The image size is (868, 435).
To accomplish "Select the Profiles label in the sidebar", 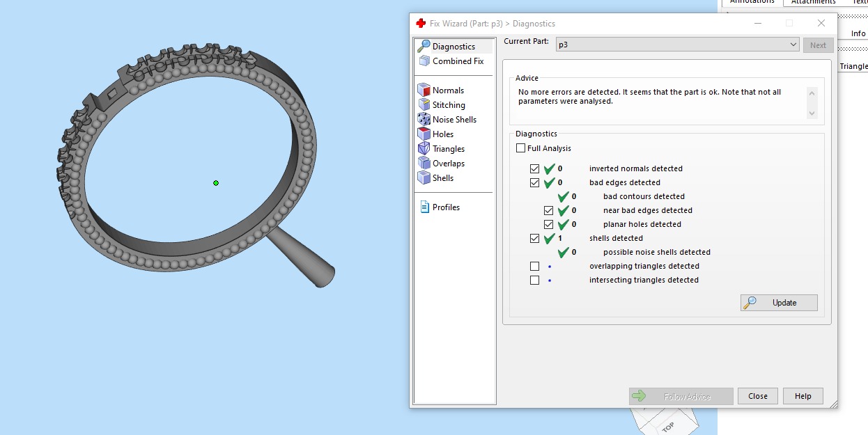I will (x=446, y=207).
